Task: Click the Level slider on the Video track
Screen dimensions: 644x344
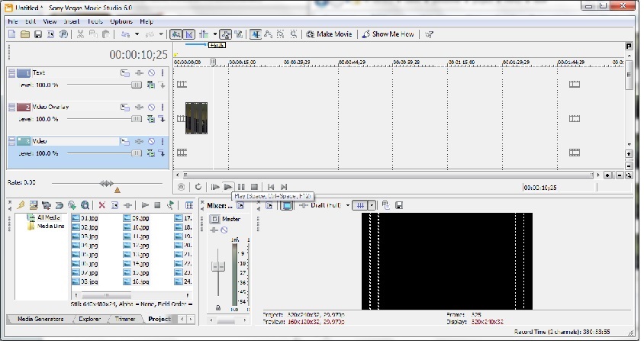Action: [x=136, y=153]
